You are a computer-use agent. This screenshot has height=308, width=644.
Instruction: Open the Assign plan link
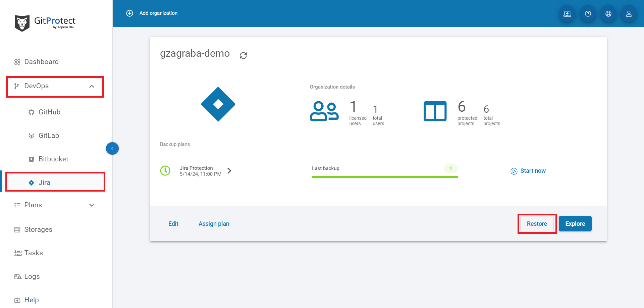pos(214,224)
